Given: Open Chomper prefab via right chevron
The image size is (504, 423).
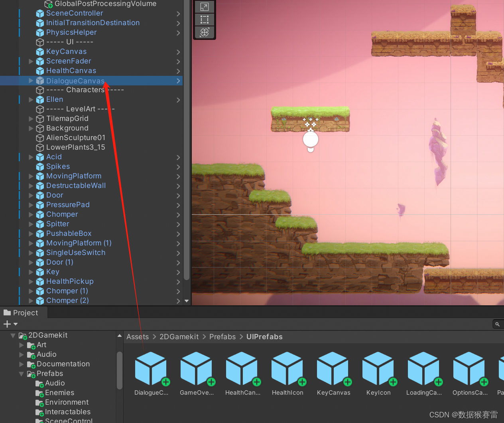Looking at the screenshot, I should tap(178, 215).
